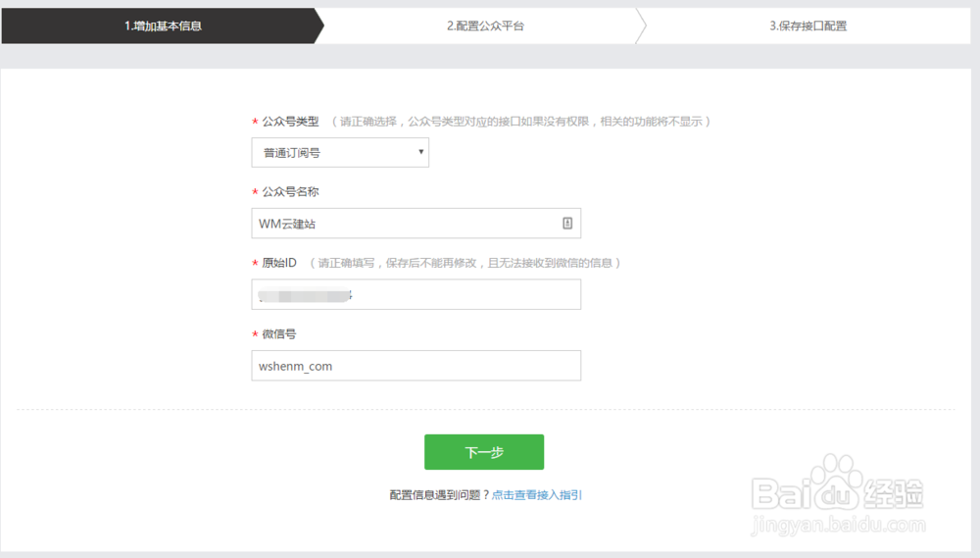Select step 3.保存接口配置 tab
This screenshot has width=980, height=558.
[808, 25]
